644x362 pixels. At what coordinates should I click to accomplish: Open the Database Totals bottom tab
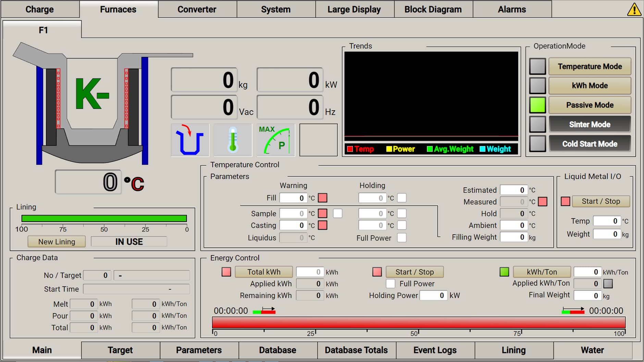click(356, 350)
